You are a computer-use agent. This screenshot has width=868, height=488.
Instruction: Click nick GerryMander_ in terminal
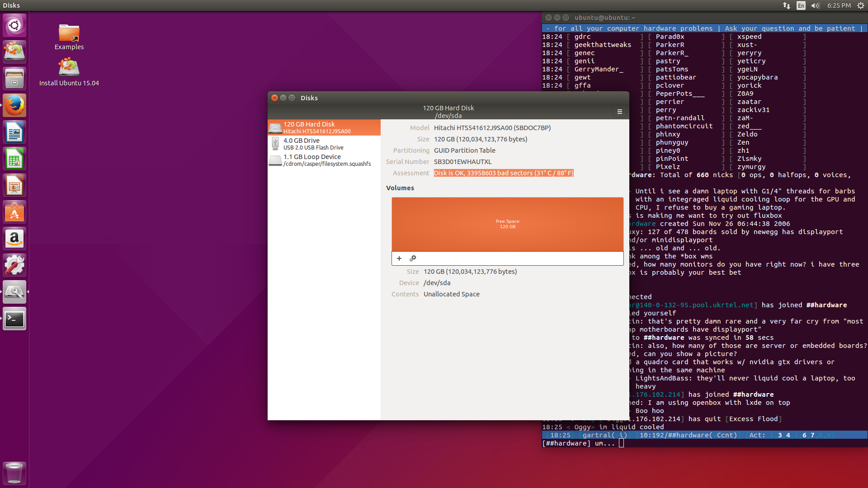click(599, 69)
